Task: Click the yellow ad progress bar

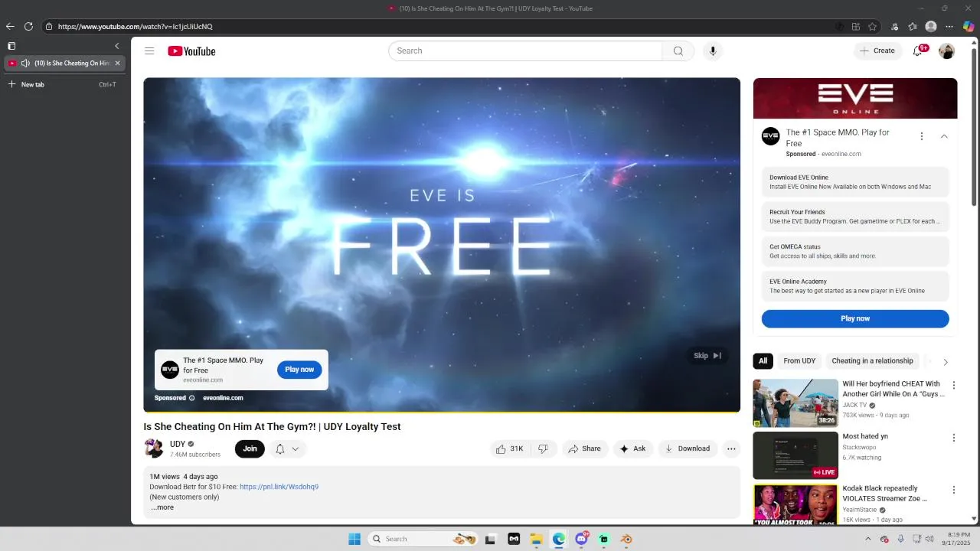Action: [442, 412]
